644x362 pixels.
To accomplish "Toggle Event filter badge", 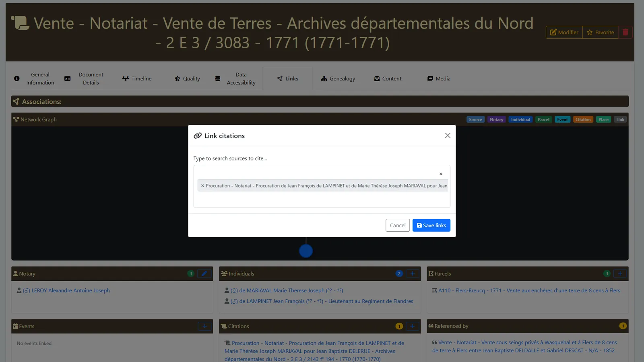I will pyautogui.click(x=562, y=119).
